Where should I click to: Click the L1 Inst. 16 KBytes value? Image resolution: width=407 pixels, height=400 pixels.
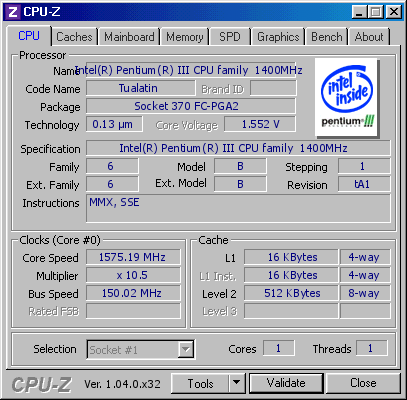tap(291, 275)
